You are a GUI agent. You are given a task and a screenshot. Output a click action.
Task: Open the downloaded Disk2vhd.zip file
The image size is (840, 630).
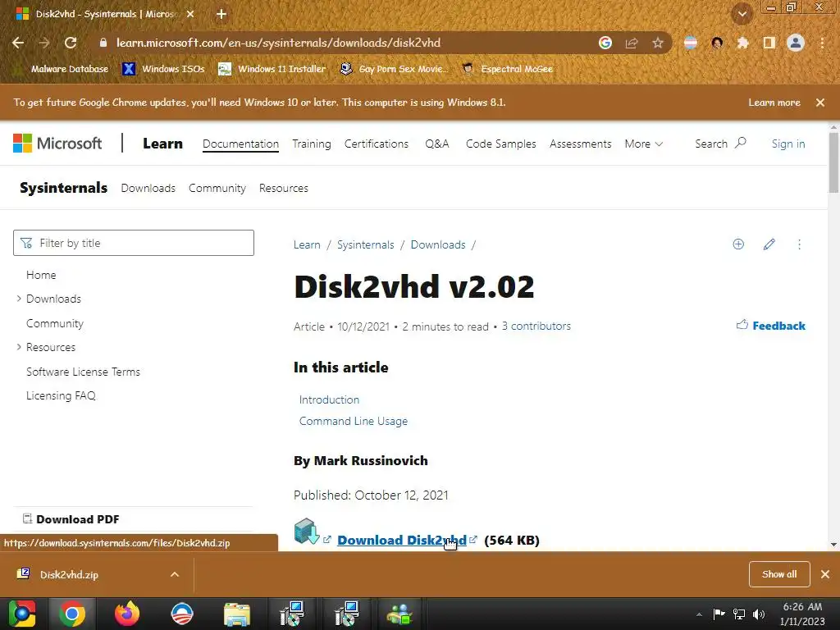(69, 575)
